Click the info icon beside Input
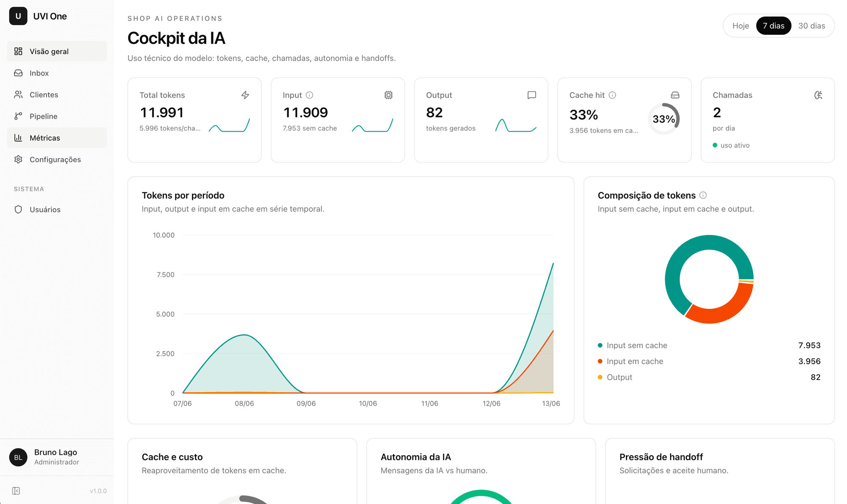Screen dimensions: 847x504 coord(310,95)
